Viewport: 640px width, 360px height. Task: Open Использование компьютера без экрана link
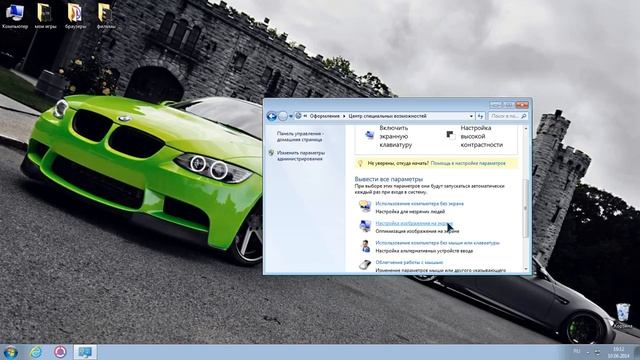click(419, 203)
